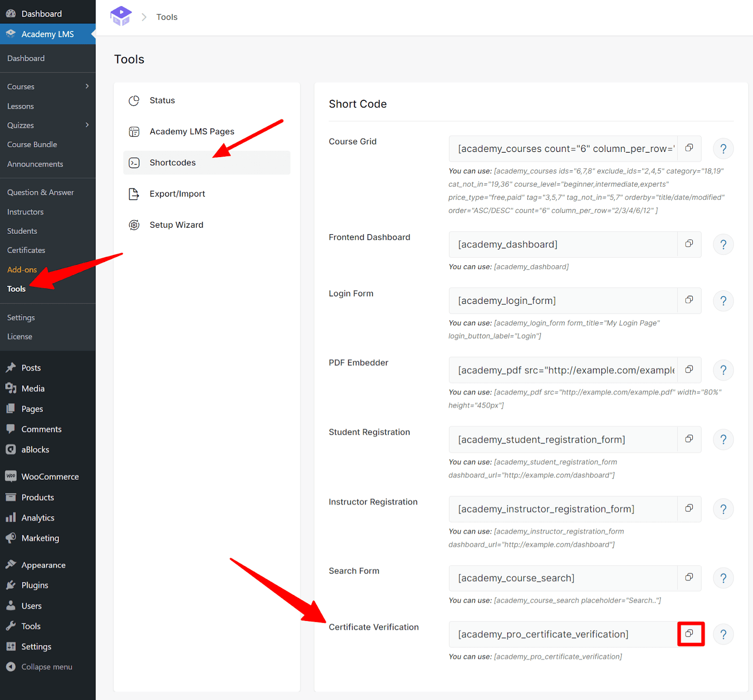Open help for the PDF Embedder shortcode
Screen dimensions: 753x700
coord(723,370)
